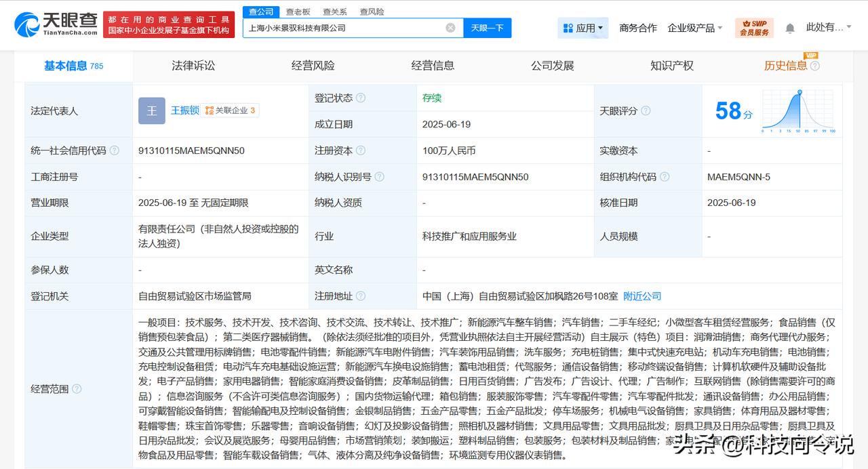Click the 成立日期 value 2025-06-19

(446, 125)
